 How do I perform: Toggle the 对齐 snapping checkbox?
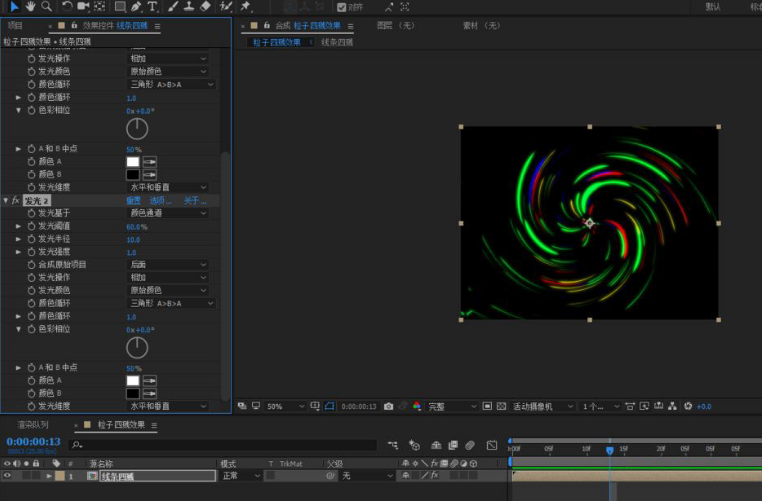tap(341, 7)
